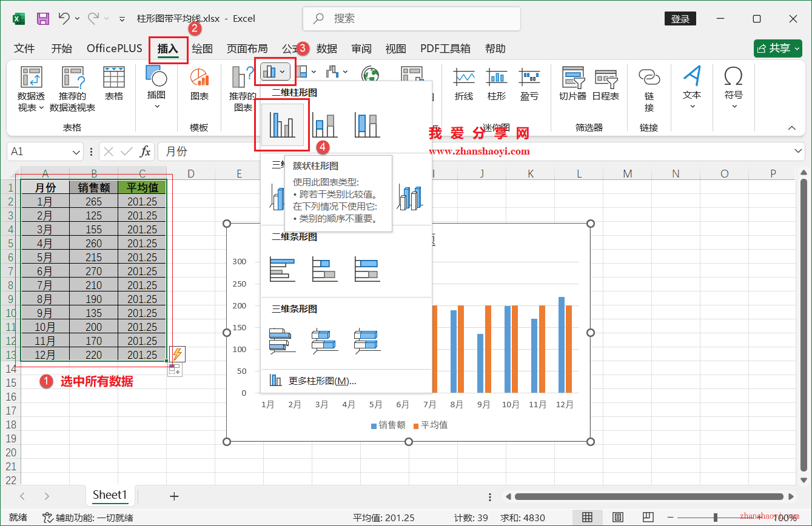Switch to page layout view in status bar

coord(617,518)
